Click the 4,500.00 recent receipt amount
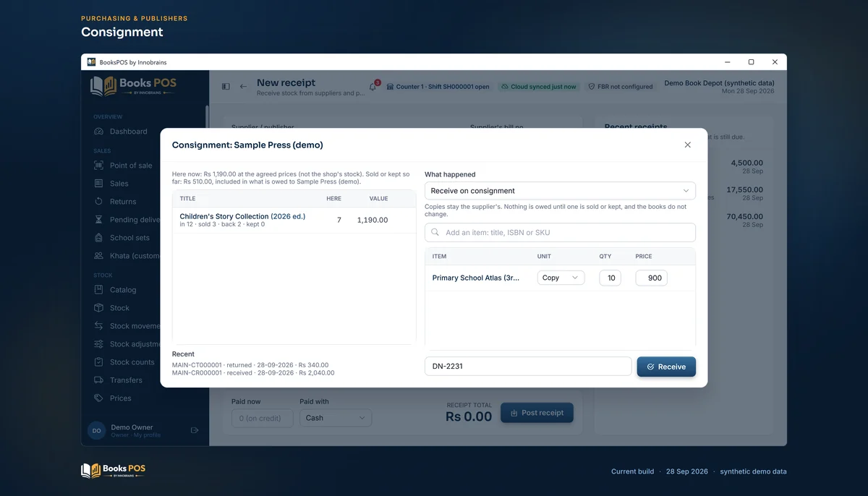The width and height of the screenshot is (868, 496). click(x=746, y=163)
